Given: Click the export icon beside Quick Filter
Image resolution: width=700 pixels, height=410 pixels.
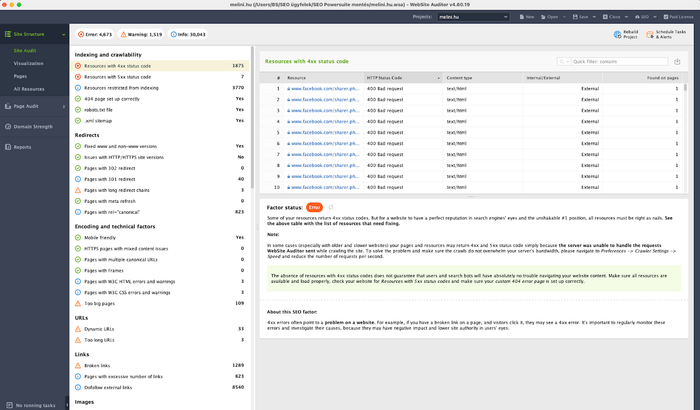Looking at the screenshot, I should click(677, 62).
